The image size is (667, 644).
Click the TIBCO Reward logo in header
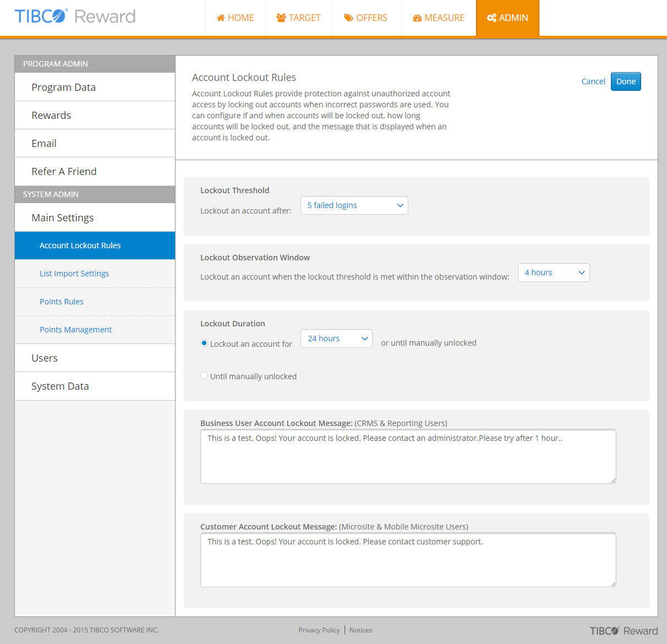point(75,16)
